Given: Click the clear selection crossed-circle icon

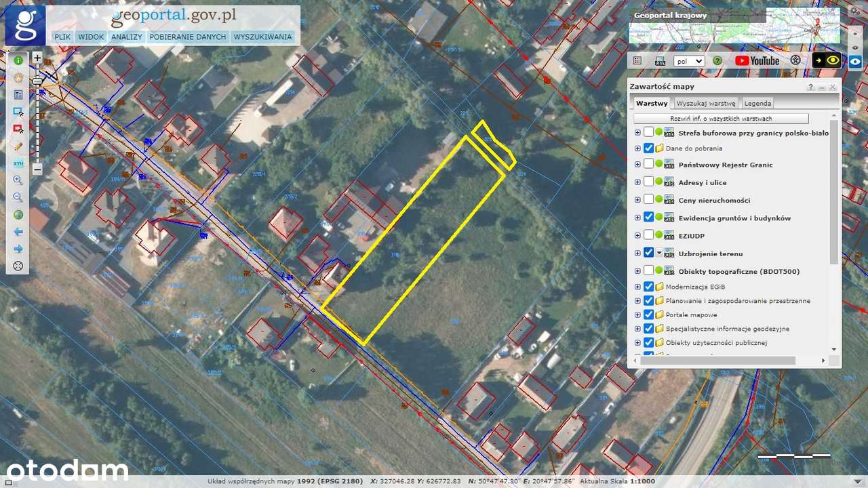Looking at the screenshot, I should tap(18, 266).
